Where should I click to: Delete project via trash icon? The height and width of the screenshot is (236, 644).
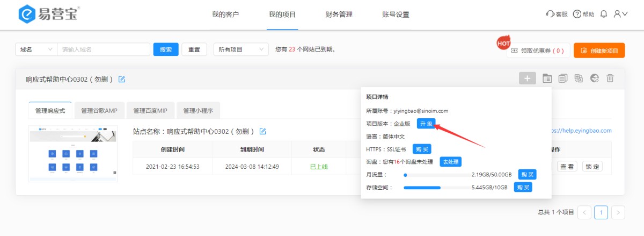(x=610, y=78)
